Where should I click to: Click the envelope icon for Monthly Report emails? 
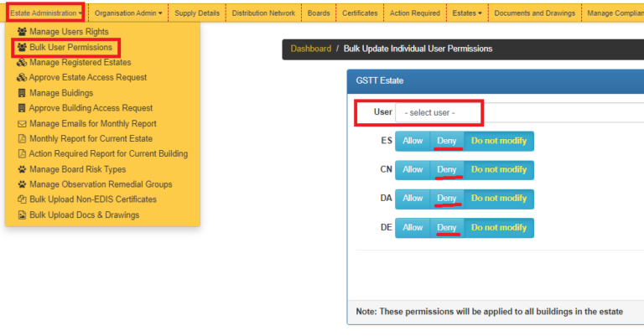22,124
